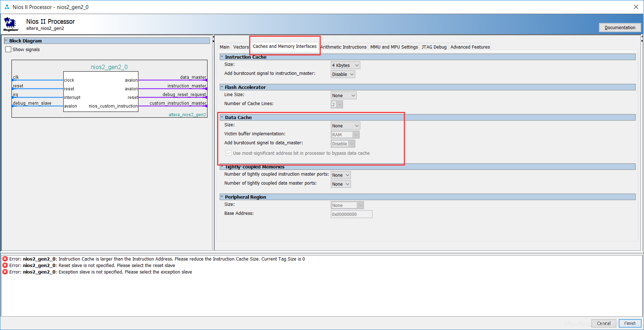
Task: Switch to the JTAG Debug tab
Action: pyautogui.click(x=434, y=47)
